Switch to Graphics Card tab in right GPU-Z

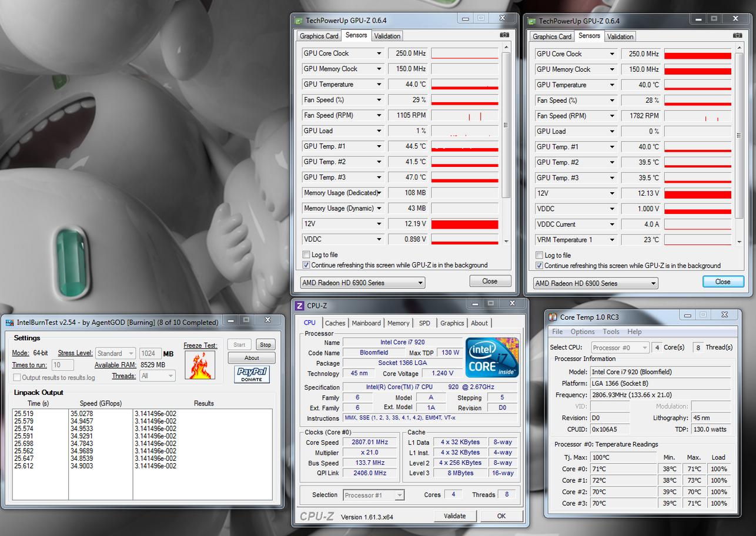pyautogui.click(x=552, y=36)
